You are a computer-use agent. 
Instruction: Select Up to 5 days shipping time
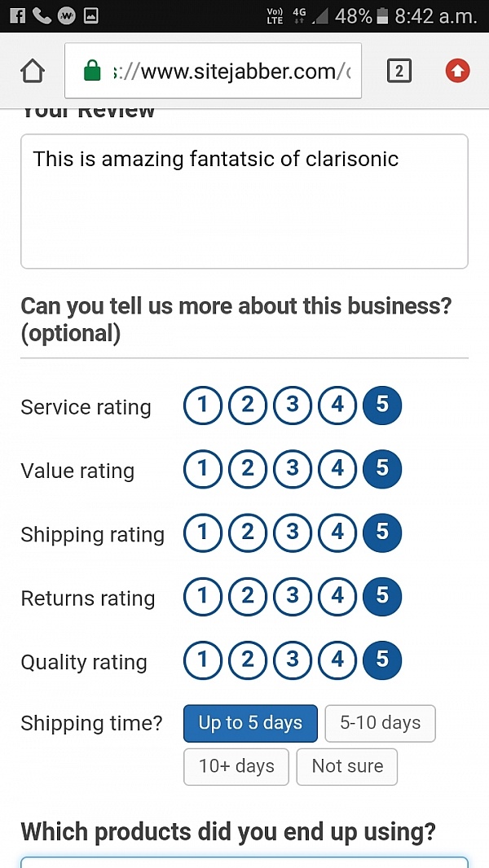point(250,723)
